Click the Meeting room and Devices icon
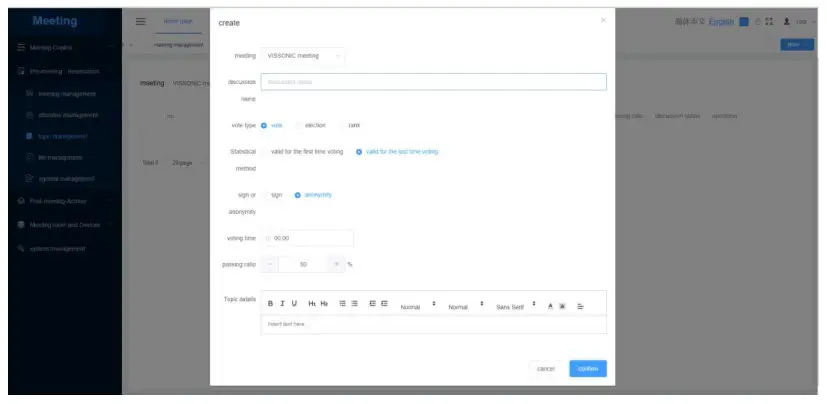The height and width of the screenshot is (404, 827). (x=21, y=225)
